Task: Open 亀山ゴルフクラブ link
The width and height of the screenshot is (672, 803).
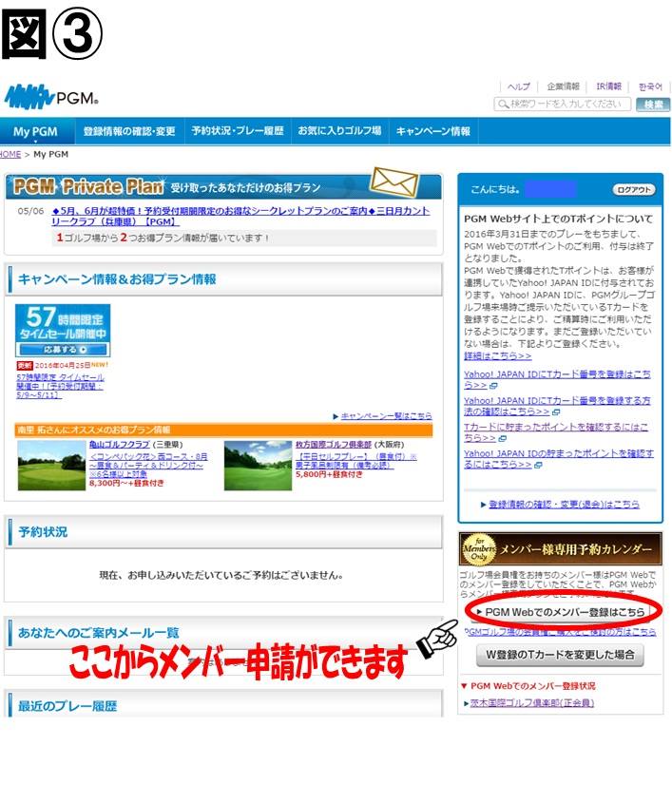Action: point(120,445)
